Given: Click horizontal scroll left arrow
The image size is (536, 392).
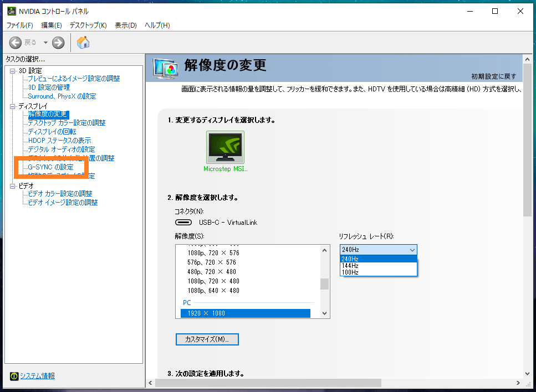Looking at the screenshot, I should click(150, 383).
